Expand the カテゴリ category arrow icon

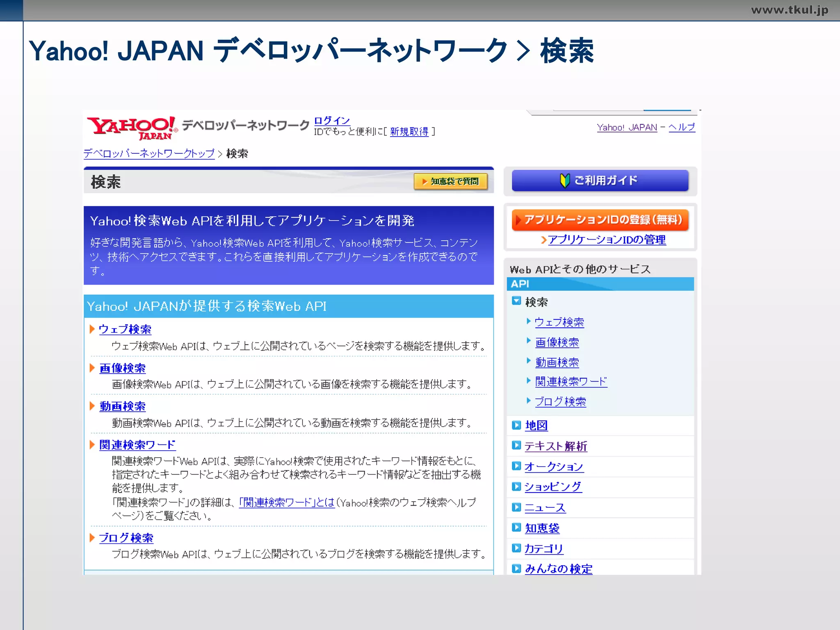pyautogui.click(x=516, y=548)
